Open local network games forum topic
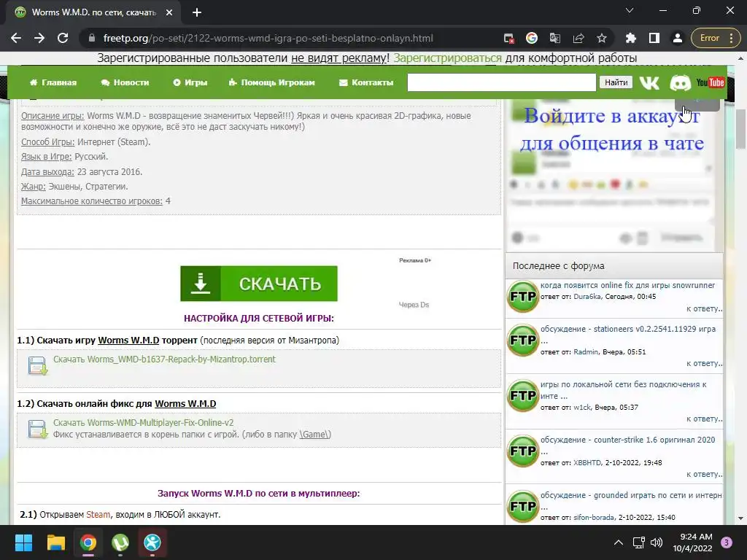This screenshot has height=560, width=747. 624,390
